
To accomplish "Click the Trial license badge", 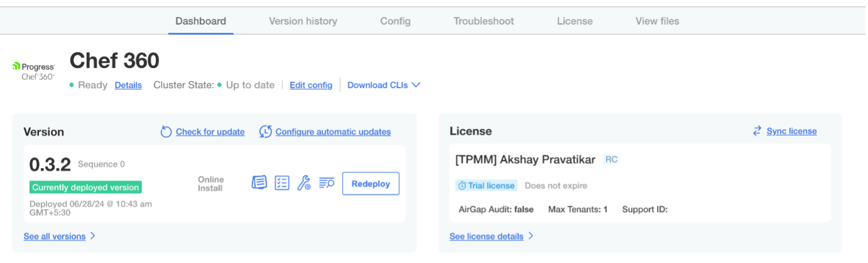I will pyautogui.click(x=486, y=186).
